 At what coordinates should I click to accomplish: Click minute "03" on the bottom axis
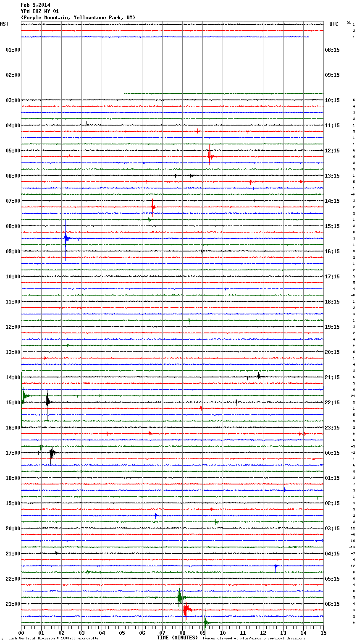pyautogui.click(x=81, y=633)
